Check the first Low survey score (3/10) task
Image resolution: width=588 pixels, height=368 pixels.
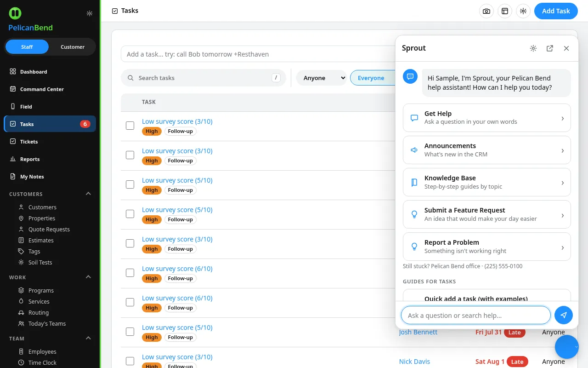(130, 126)
